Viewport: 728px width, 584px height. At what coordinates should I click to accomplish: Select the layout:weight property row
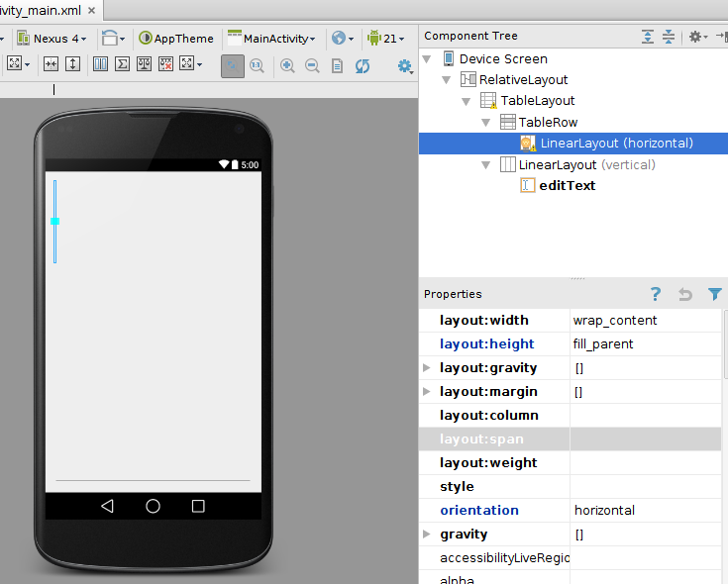tap(571, 463)
